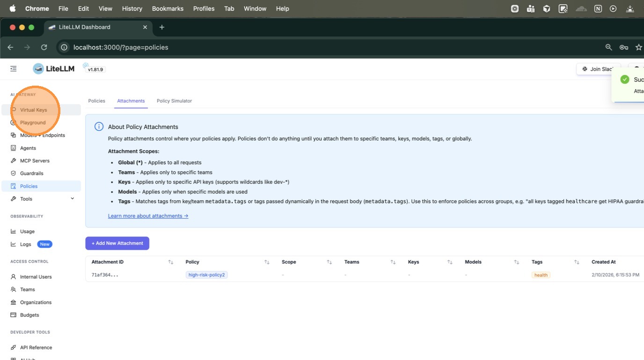Open Guardrails via its shield icon
Image resolution: width=644 pixels, height=360 pixels.
coord(14,173)
